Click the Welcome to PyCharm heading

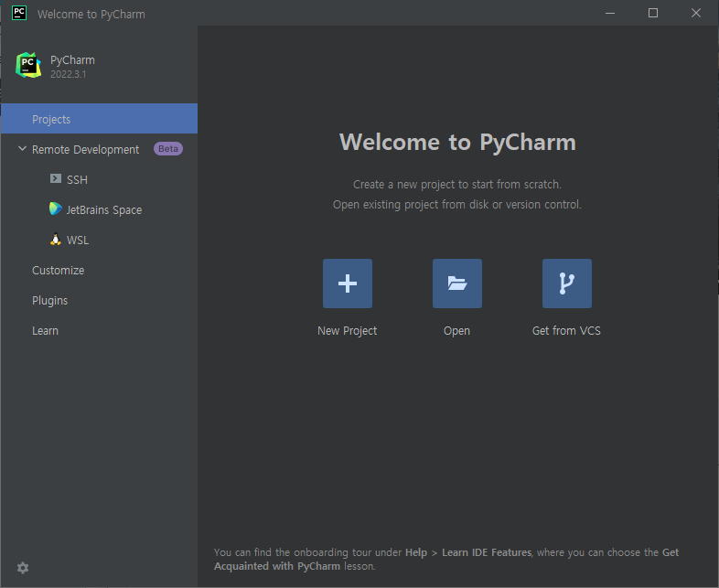(x=457, y=142)
